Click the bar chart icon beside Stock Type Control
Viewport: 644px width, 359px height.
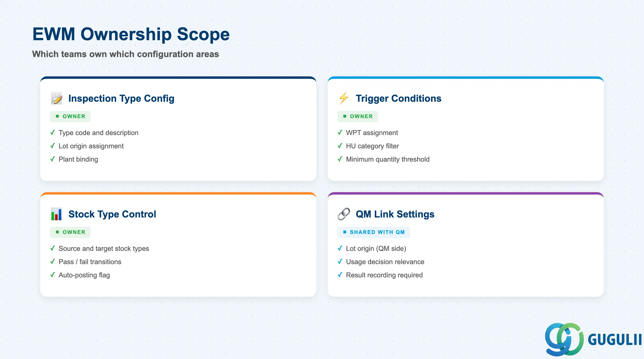(x=56, y=214)
